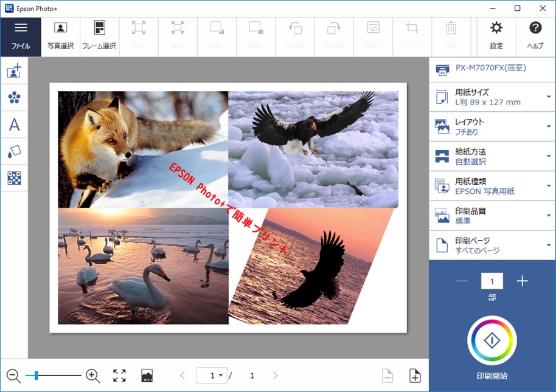Image resolution: width=556 pixels, height=392 pixels.
Task: Open the stamp decoration tool
Action: click(x=13, y=97)
